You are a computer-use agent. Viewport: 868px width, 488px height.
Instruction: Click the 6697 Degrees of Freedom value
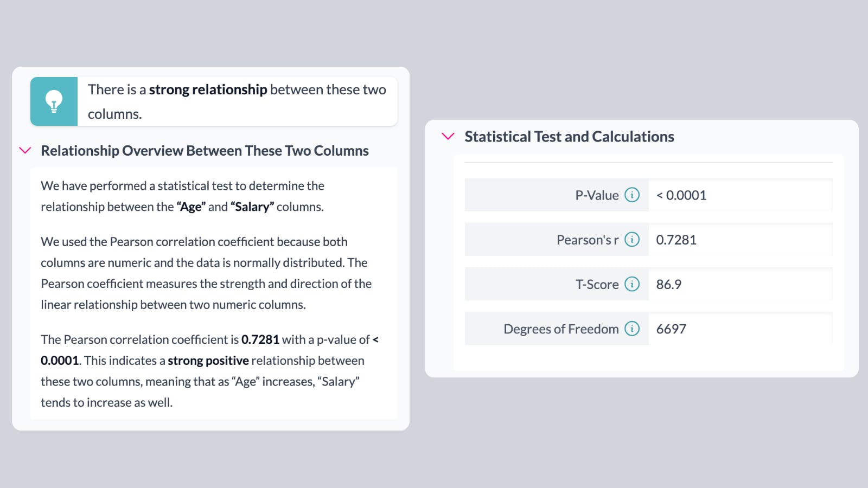(671, 329)
